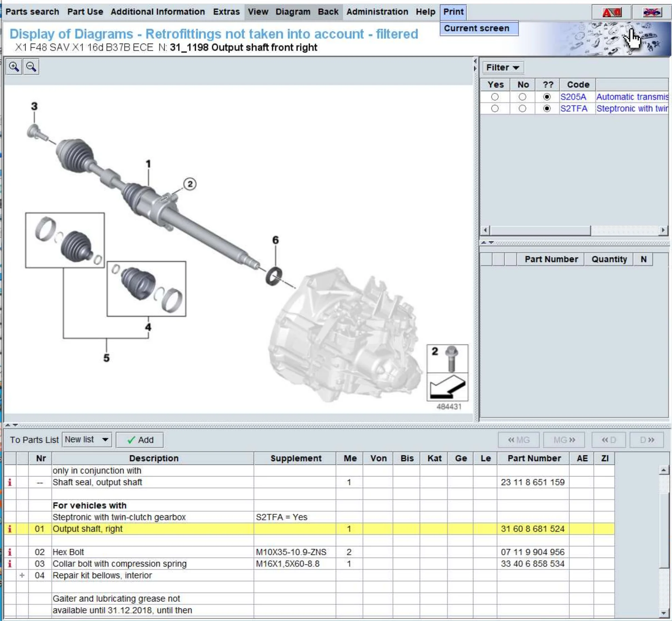Click the S2TFA code link
The width and height of the screenshot is (672, 621).
click(x=574, y=108)
